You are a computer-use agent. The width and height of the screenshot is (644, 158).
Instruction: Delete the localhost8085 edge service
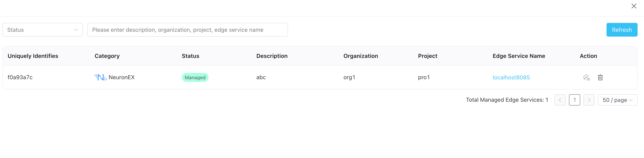pyautogui.click(x=600, y=78)
